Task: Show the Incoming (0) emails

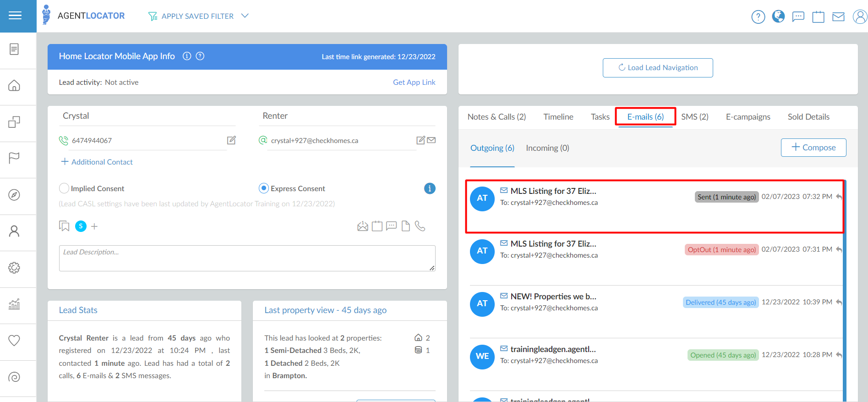Action: pos(547,148)
